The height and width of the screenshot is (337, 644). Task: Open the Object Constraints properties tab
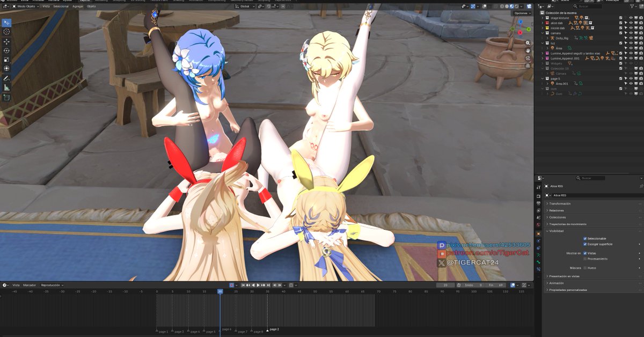[538, 248]
